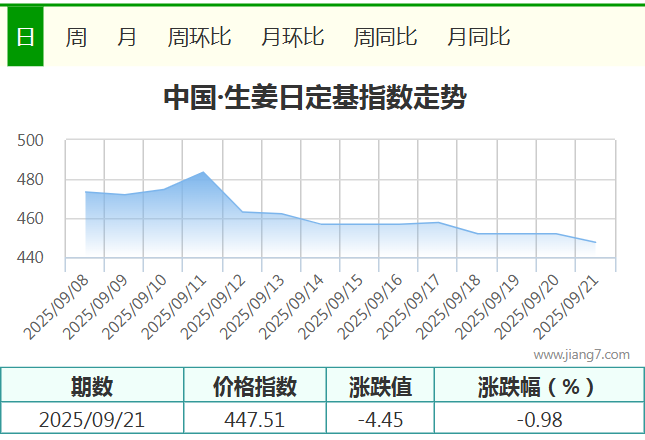
Task: Open the 月环比 tab
Action: [x=292, y=37]
